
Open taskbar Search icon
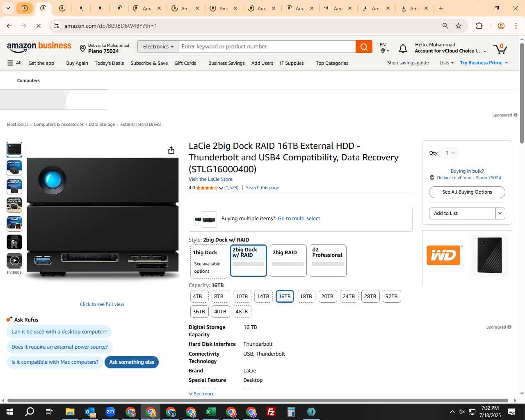(x=30, y=412)
